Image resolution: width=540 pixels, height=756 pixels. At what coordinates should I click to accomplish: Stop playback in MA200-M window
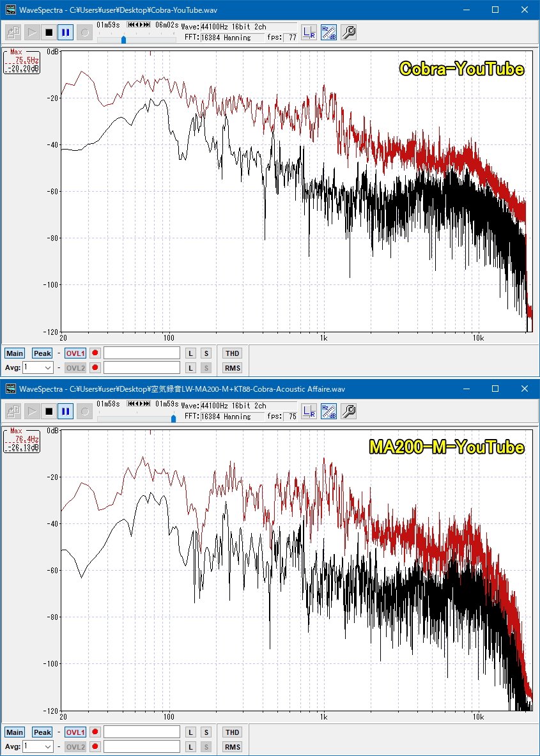[x=49, y=412]
